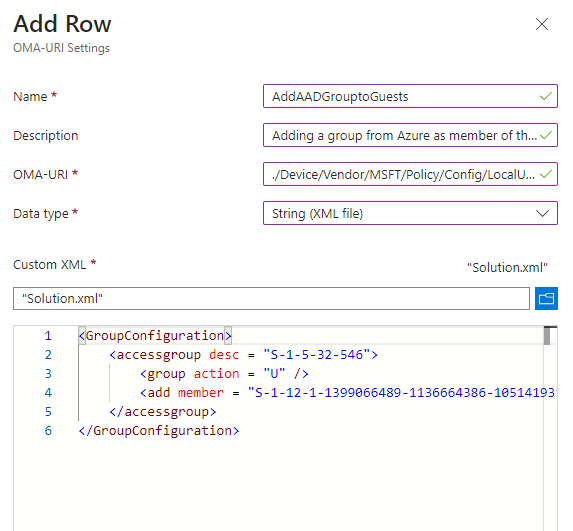Click the closing accessgroup tag line
Screen dimensions: 573x531
pos(163,411)
